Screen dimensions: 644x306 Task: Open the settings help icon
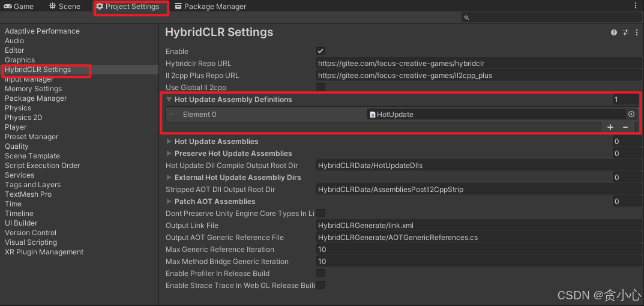(613, 32)
